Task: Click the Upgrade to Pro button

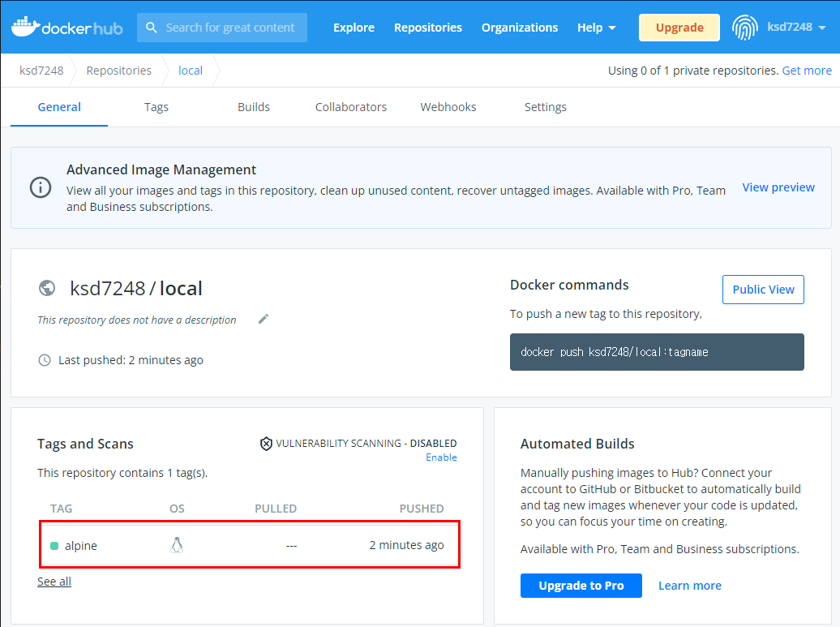Action: 581,586
